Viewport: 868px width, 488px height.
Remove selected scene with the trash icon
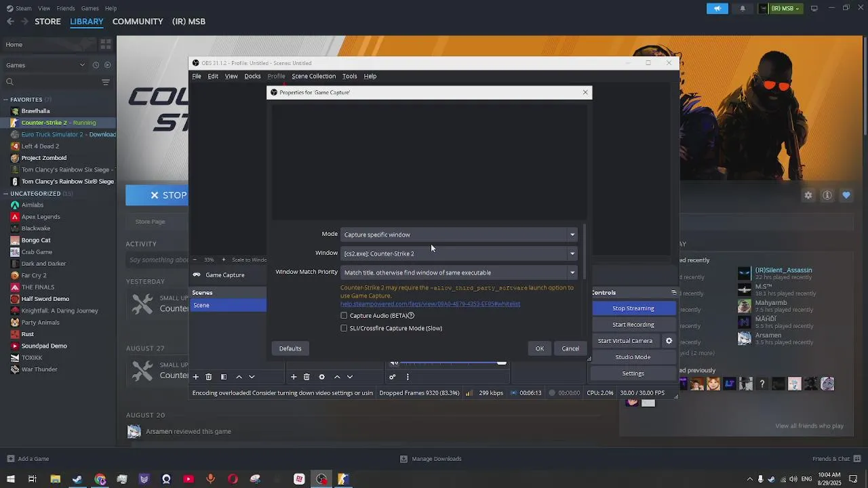click(x=209, y=377)
